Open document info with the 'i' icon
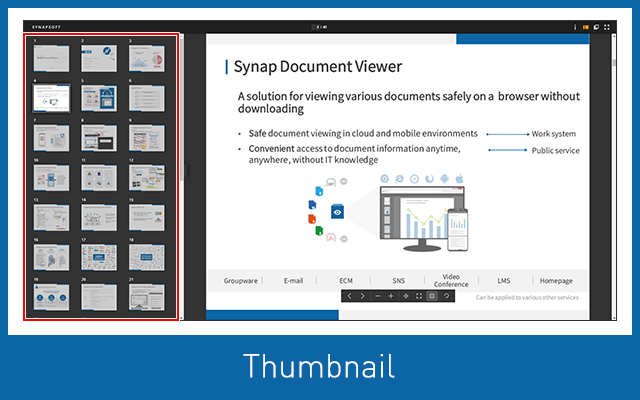The image size is (640, 400). click(575, 27)
